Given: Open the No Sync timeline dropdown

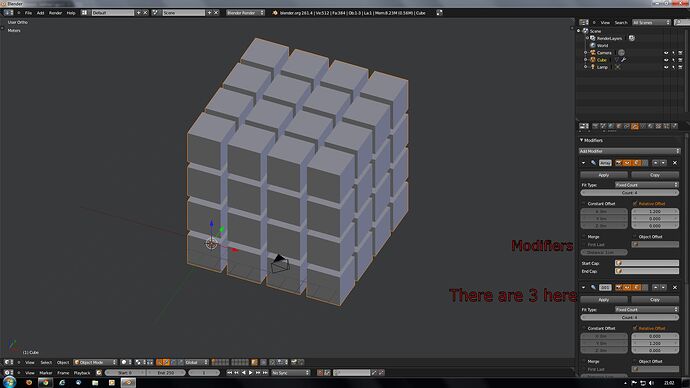Looking at the screenshot, I should (x=290, y=373).
